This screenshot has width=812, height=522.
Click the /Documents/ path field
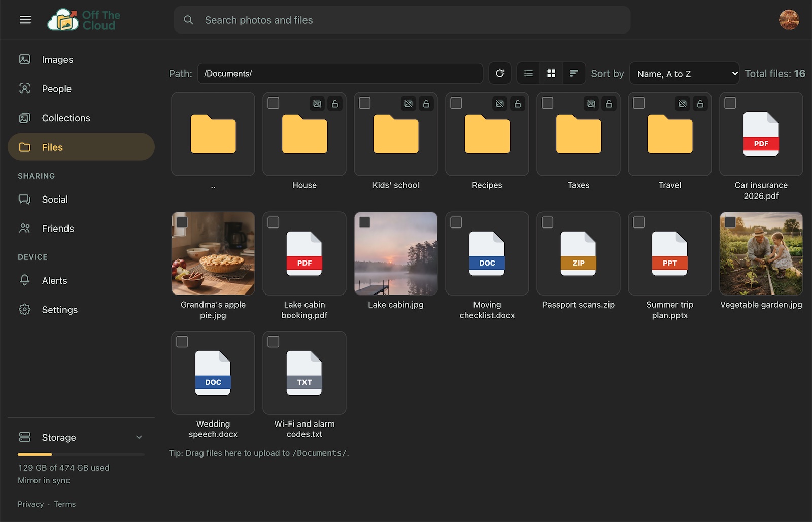(x=340, y=73)
